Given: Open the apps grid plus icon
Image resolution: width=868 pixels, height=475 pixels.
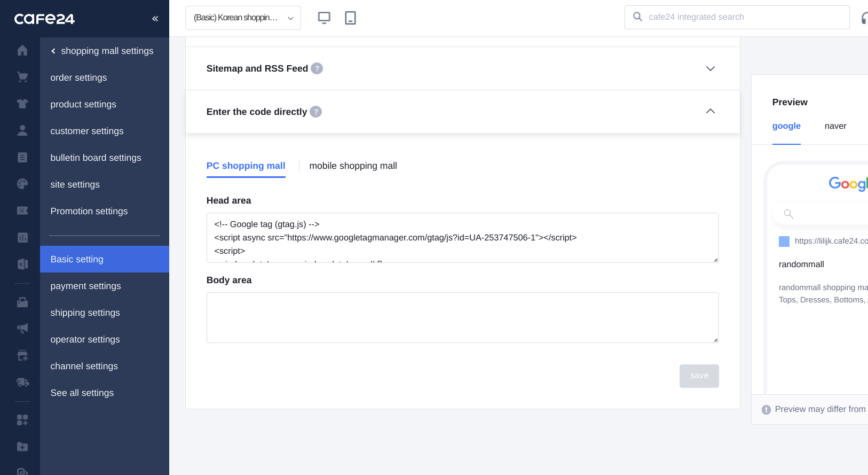Looking at the screenshot, I should (22, 420).
